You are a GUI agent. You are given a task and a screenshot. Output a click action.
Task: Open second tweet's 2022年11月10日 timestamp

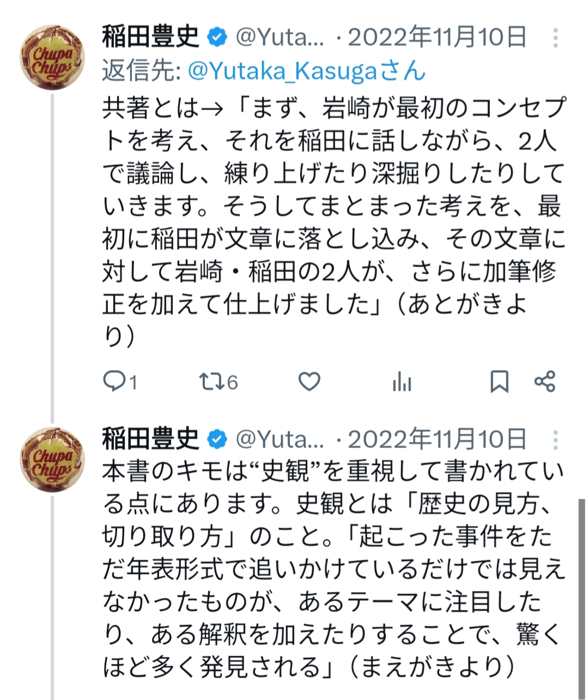coord(437,439)
